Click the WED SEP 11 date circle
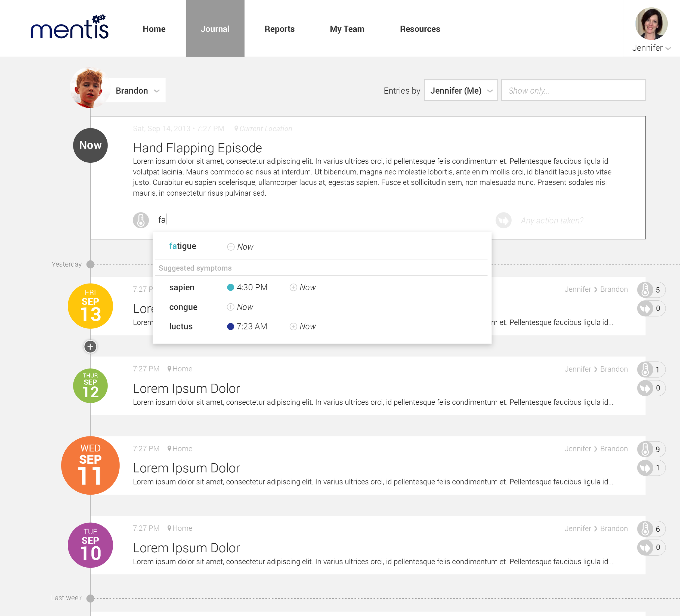Viewport: 680px width, 616px height. click(x=90, y=466)
